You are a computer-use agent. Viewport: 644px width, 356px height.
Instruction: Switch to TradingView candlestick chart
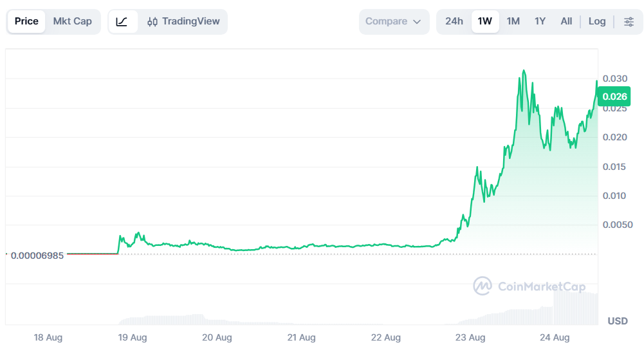click(x=183, y=21)
